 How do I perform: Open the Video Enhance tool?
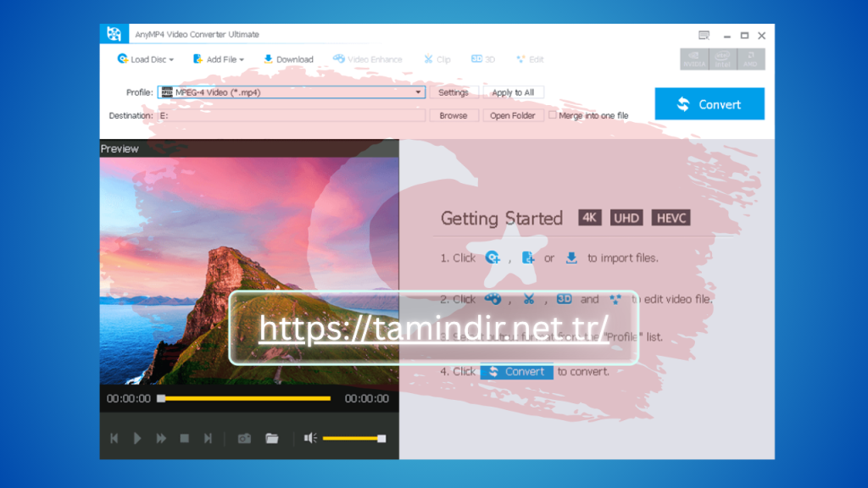coord(368,59)
